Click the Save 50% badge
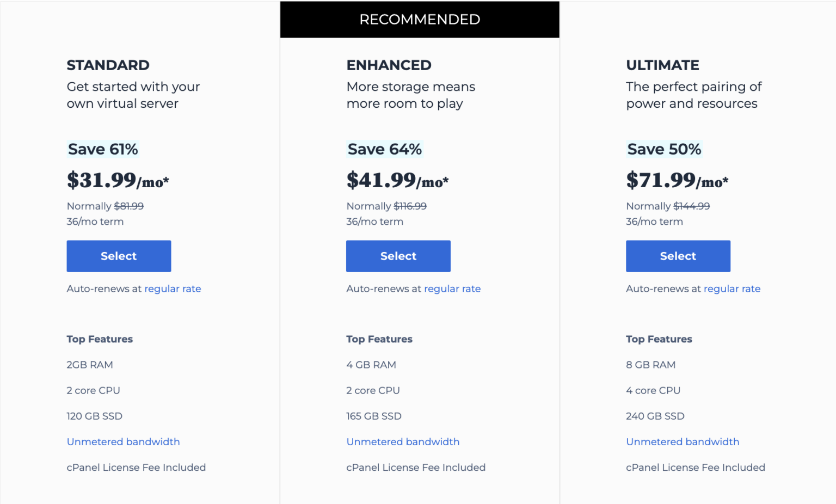Screen dimensions: 836x504 point(664,149)
